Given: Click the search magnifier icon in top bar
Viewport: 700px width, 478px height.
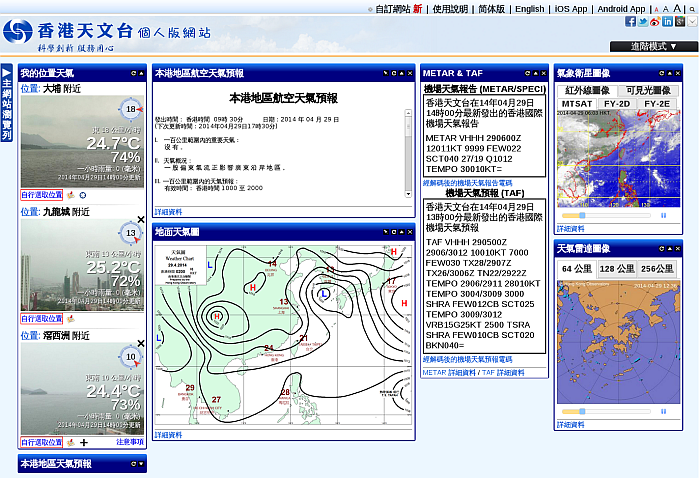Looking at the screenshot, I should coord(692,9).
